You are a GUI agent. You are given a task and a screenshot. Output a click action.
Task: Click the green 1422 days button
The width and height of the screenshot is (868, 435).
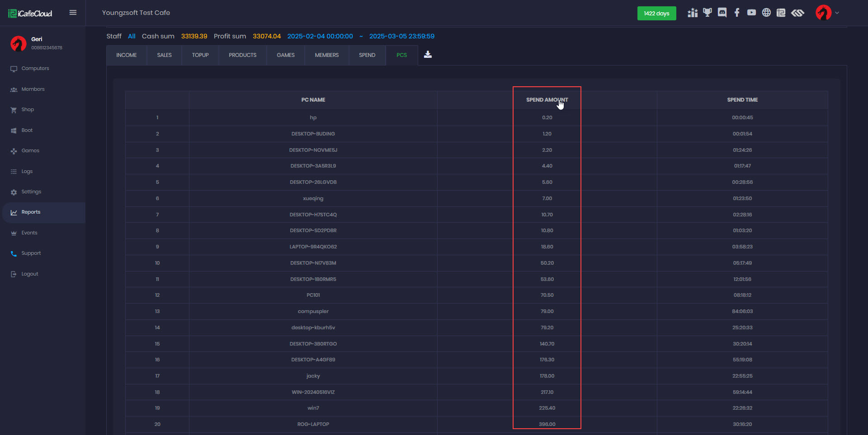click(x=656, y=14)
